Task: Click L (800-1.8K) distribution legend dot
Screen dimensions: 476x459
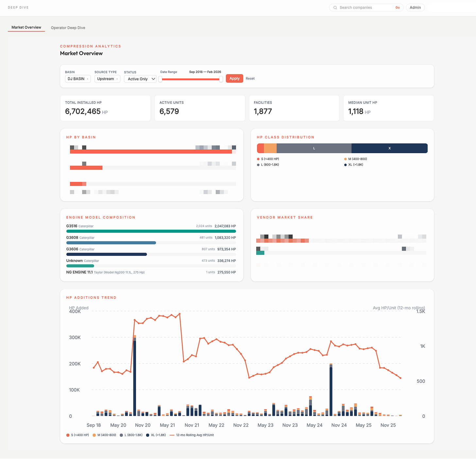Action: [x=258, y=165]
